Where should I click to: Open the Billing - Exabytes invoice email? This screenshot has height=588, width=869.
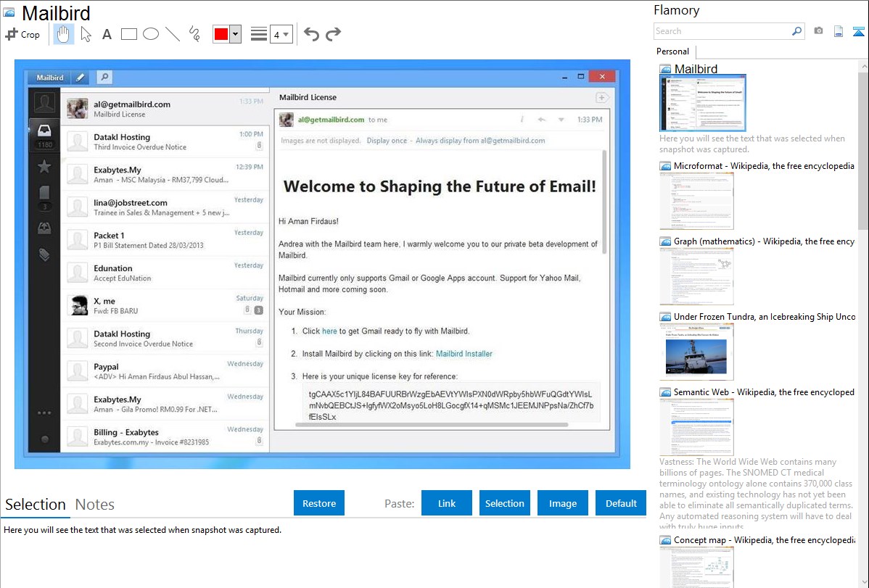click(x=165, y=436)
